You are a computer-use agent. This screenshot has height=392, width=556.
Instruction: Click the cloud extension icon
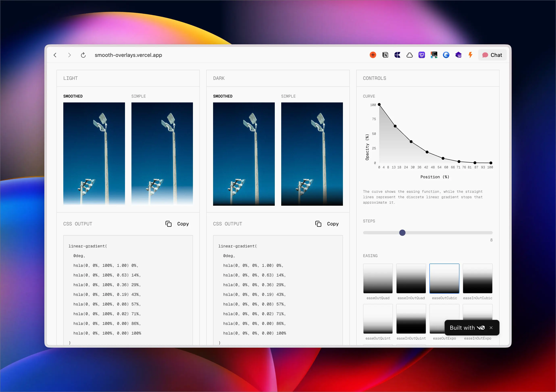pyautogui.click(x=409, y=55)
